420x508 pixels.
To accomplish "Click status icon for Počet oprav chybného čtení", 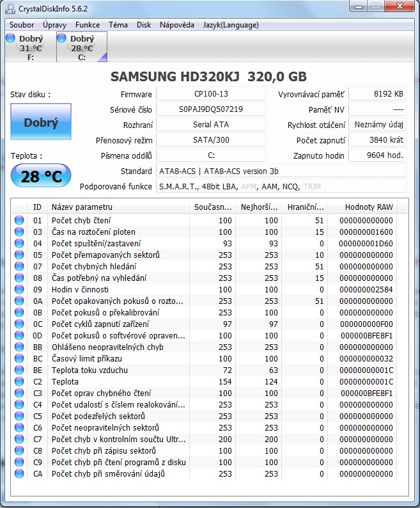I will click(19, 393).
